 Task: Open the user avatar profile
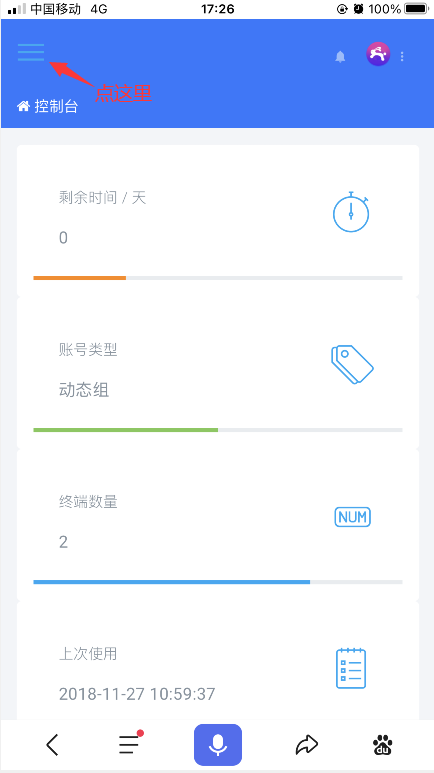click(378, 54)
